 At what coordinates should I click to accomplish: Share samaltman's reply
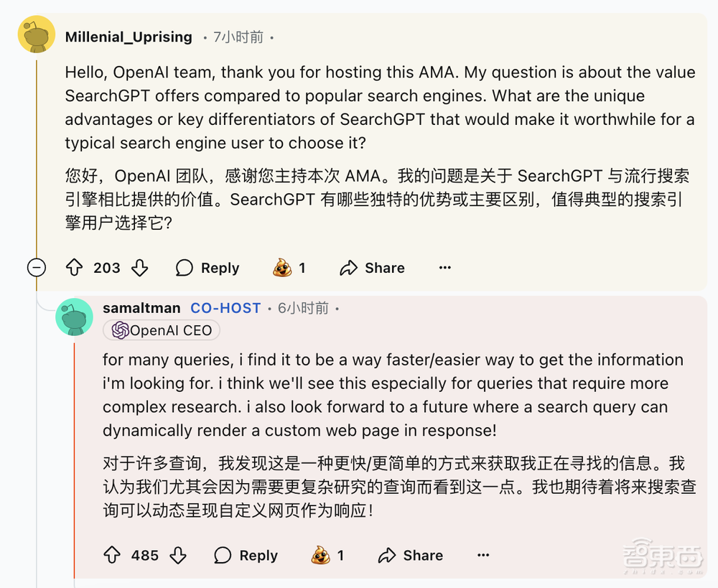click(409, 555)
